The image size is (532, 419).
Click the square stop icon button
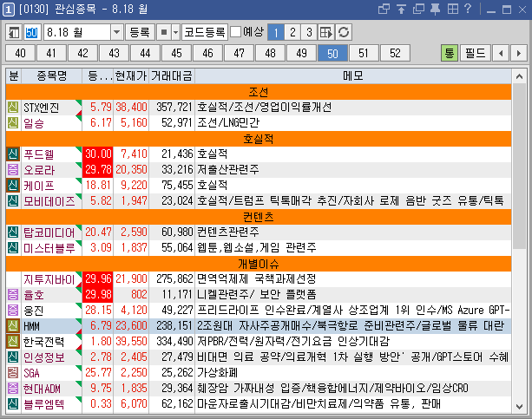click(164, 32)
